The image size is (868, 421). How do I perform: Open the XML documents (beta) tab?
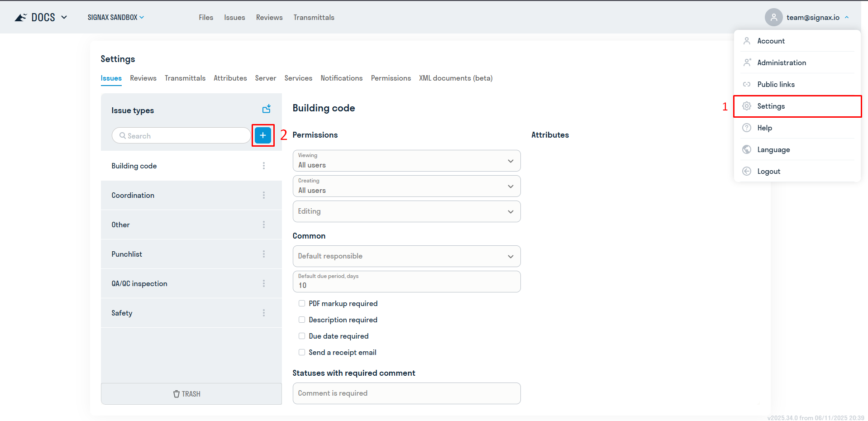coord(456,78)
